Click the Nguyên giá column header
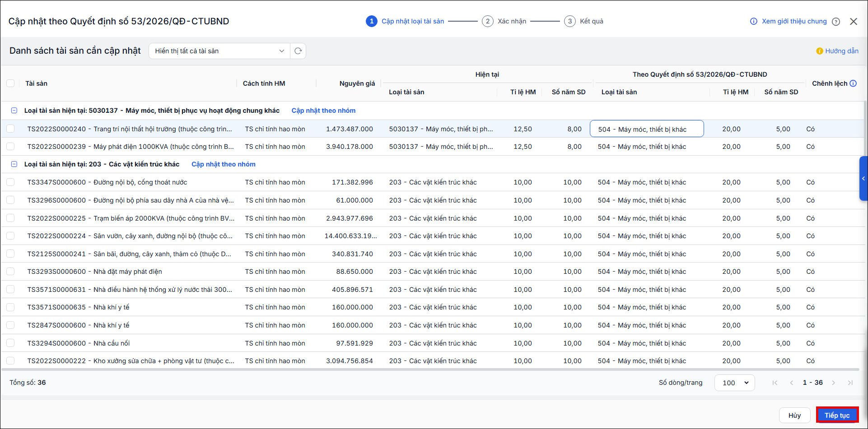Image resolution: width=868 pixels, height=429 pixels. point(357,83)
